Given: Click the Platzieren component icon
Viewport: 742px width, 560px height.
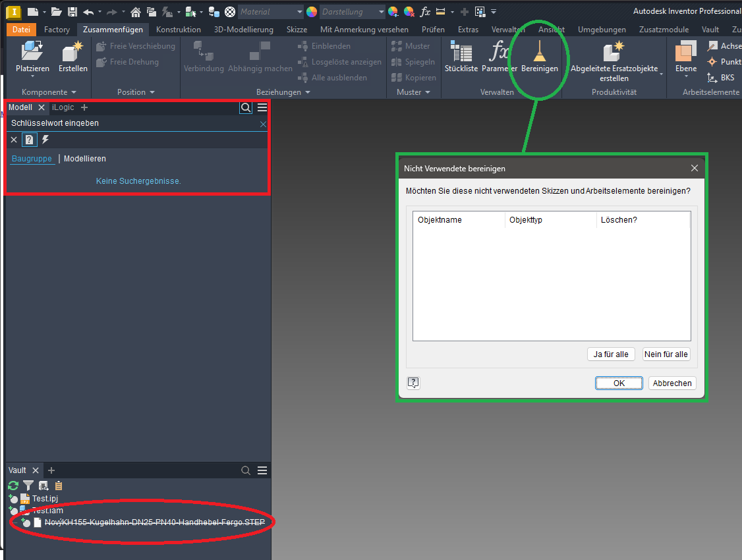Looking at the screenshot, I should click(32, 51).
